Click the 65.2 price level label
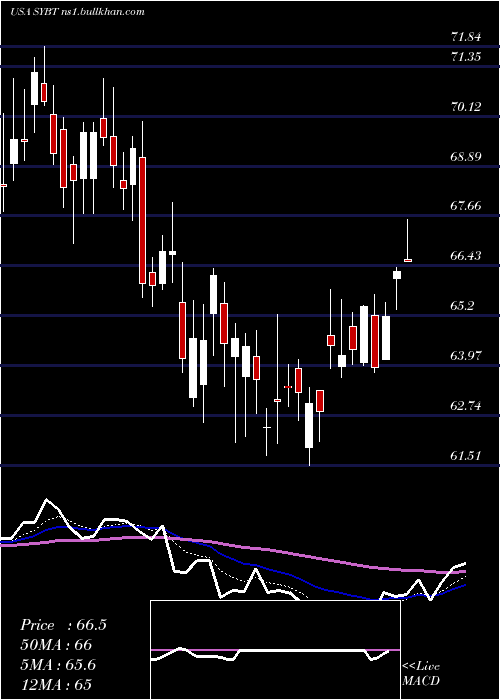The width and height of the screenshot is (500, 700). (463, 306)
